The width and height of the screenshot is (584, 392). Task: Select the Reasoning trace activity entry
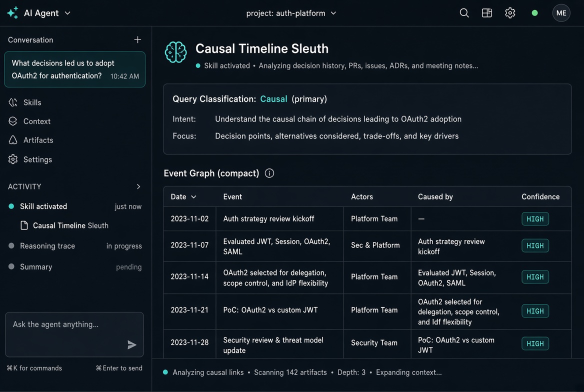click(75, 246)
